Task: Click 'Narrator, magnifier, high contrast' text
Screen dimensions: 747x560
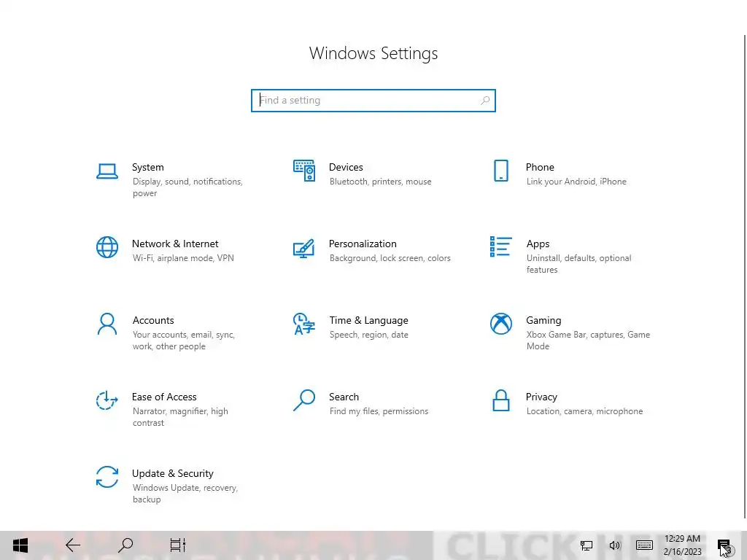Action: coord(180,417)
